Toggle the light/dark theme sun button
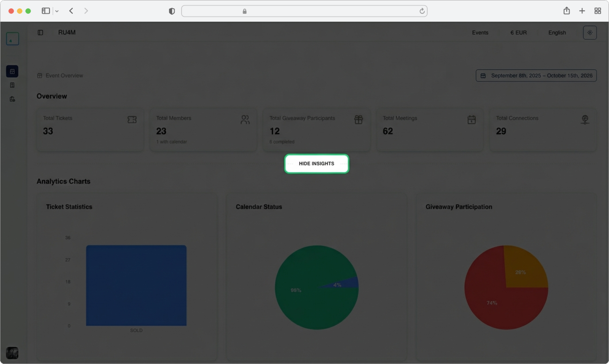 [x=590, y=33]
